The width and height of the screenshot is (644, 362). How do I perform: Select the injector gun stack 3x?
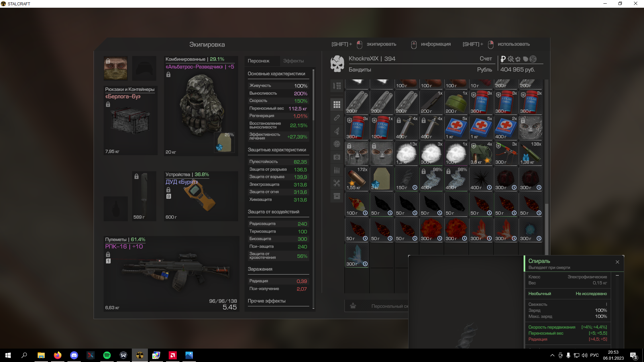coord(505,153)
